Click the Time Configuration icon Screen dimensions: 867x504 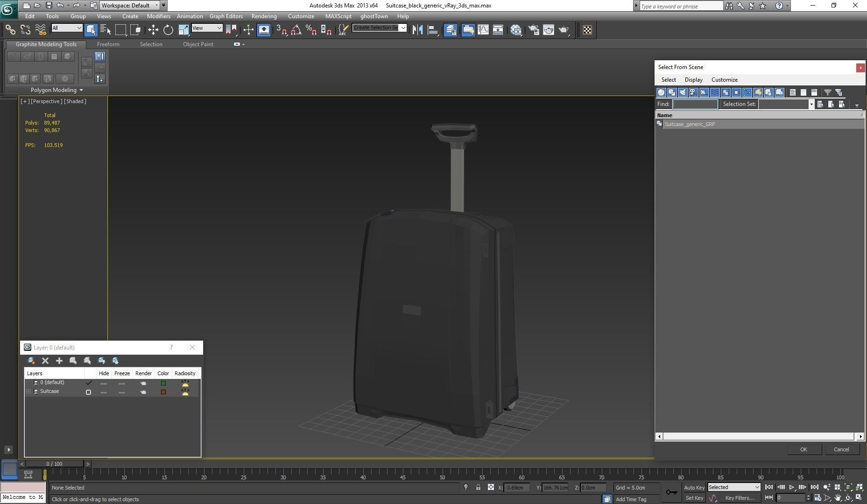tap(817, 497)
